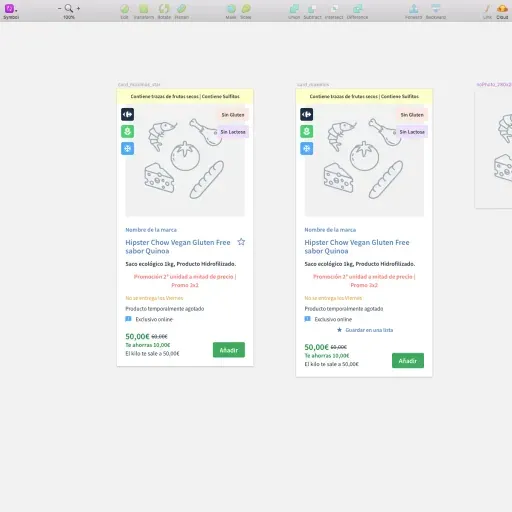Click green eco badge on right card
This screenshot has height=512, width=512.
point(306,131)
